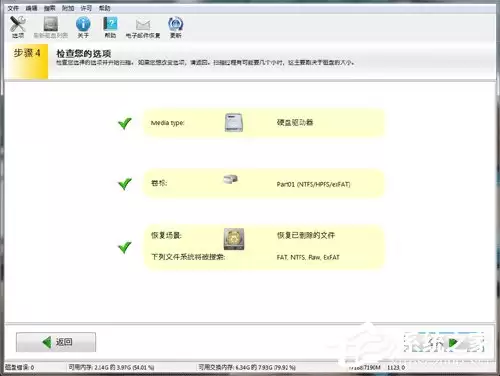This screenshot has height=376, width=500.
Task: Open the 许可 menu
Action: point(86,8)
